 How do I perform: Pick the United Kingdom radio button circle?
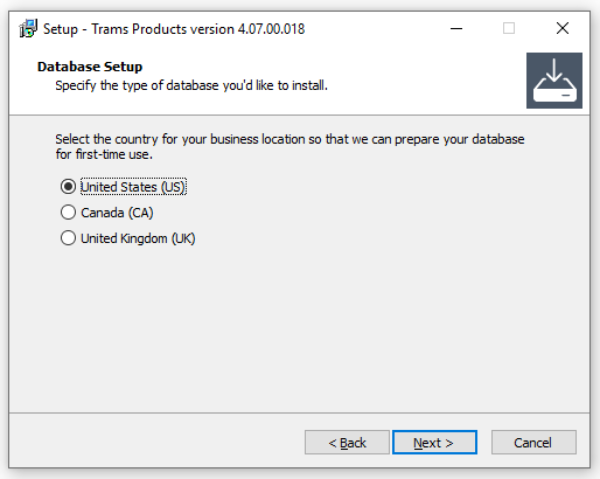[68, 238]
